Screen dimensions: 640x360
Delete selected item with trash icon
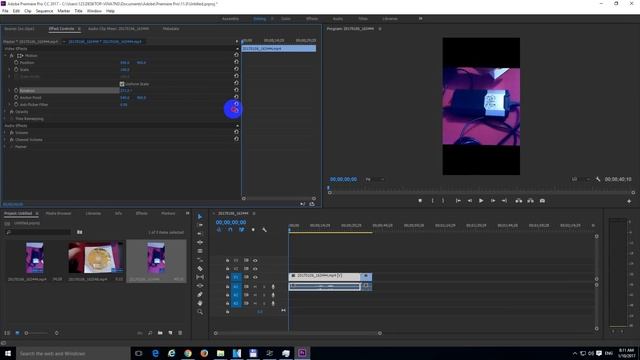(180, 333)
